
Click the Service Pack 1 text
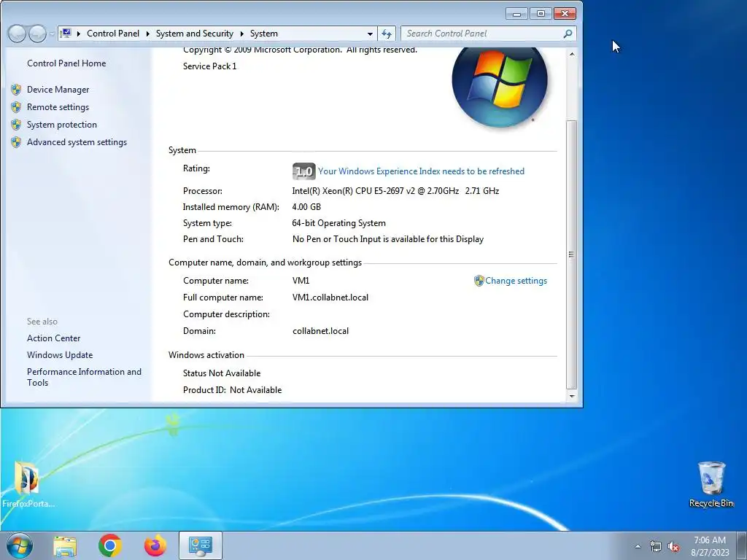point(209,66)
